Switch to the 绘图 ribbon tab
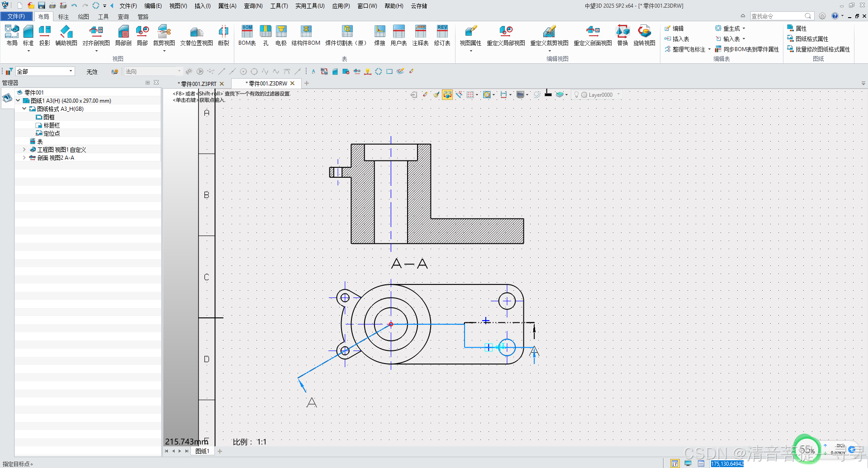The height and width of the screenshot is (468, 868). tap(83, 17)
